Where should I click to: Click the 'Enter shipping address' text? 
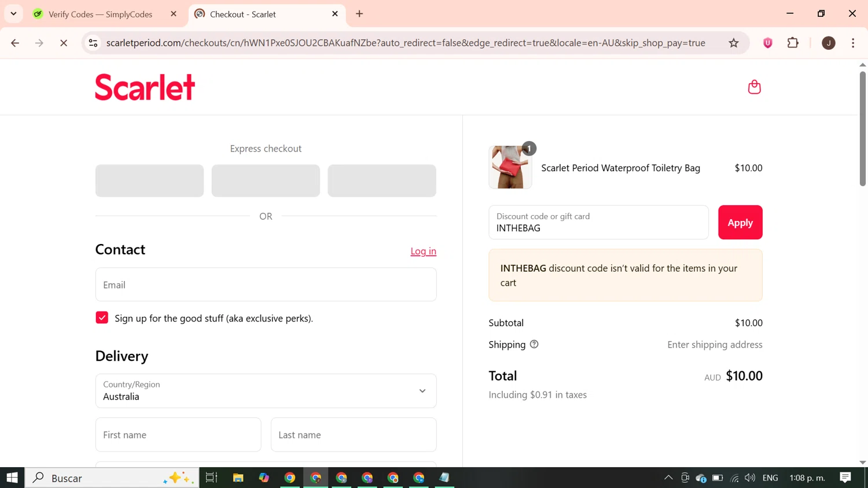(x=715, y=345)
